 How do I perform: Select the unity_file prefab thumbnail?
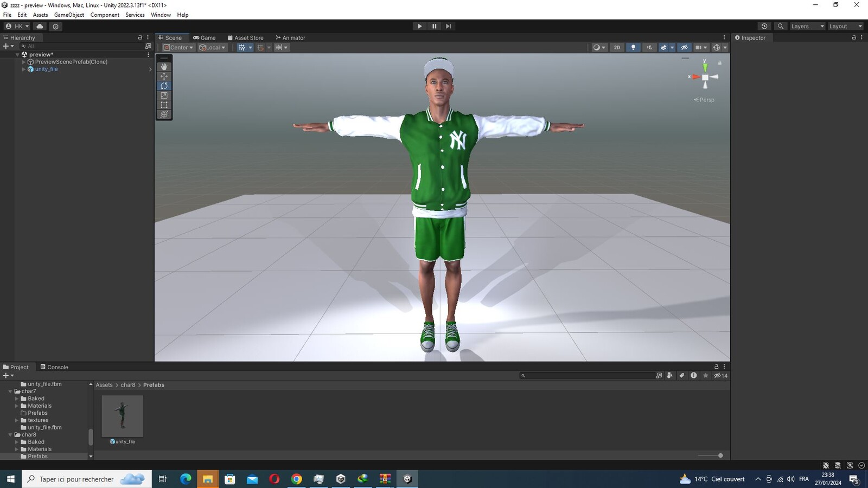tap(123, 416)
